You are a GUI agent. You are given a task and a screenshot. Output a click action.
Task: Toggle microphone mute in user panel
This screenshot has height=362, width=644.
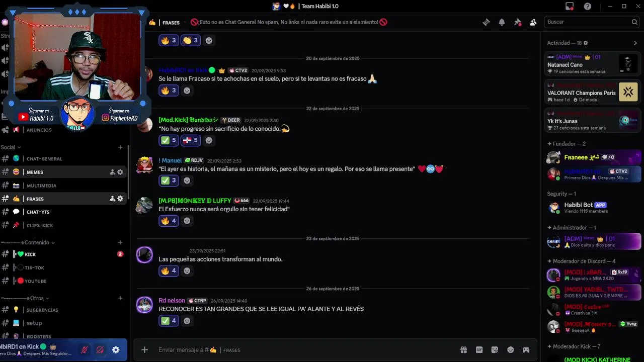coord(85,350)
